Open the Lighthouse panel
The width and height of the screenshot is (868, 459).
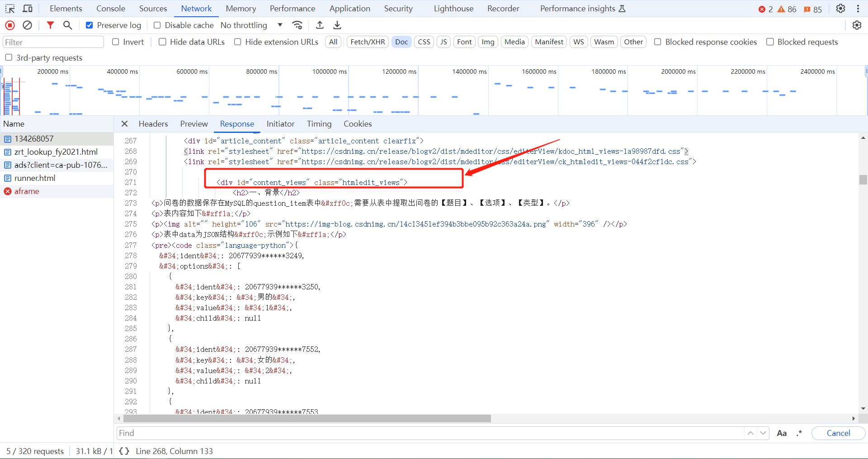click(453, 9)
